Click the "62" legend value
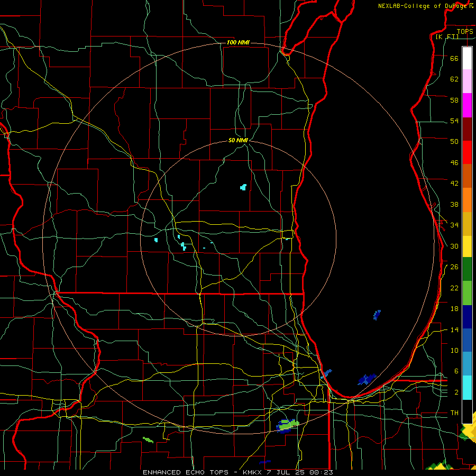476x476 pixels. coord(454,79)
